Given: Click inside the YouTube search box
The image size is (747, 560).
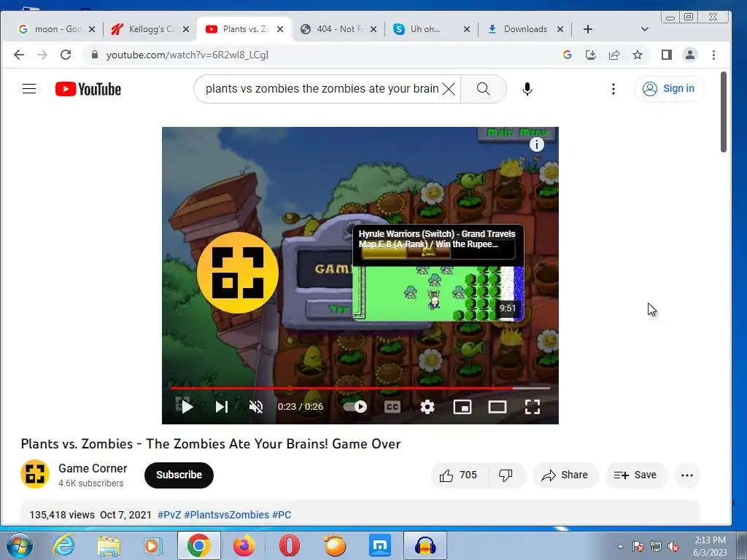Looking at the screenshot, I should click(x=322, y=88).
